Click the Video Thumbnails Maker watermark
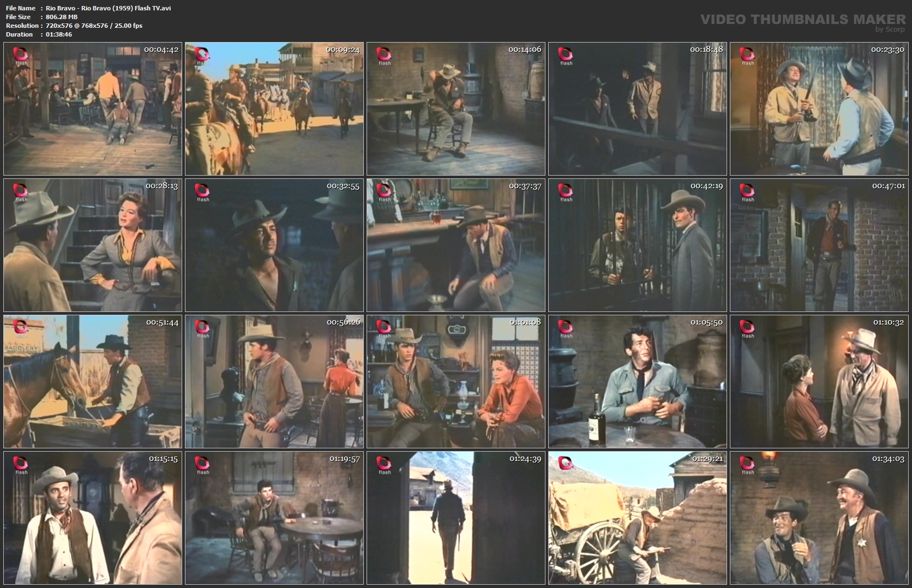The width and height of the screenshot is (912, 588). click(802, 21)
